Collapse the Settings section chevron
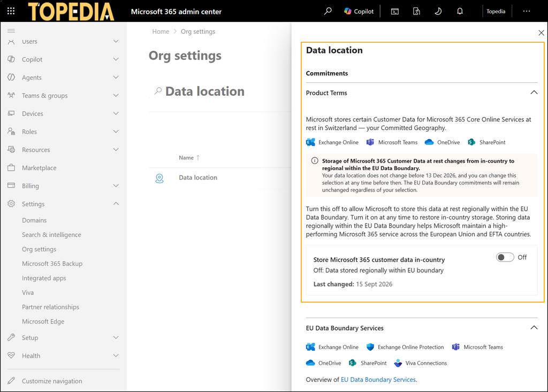Viewport: 548px width, 392px height. 116,203
